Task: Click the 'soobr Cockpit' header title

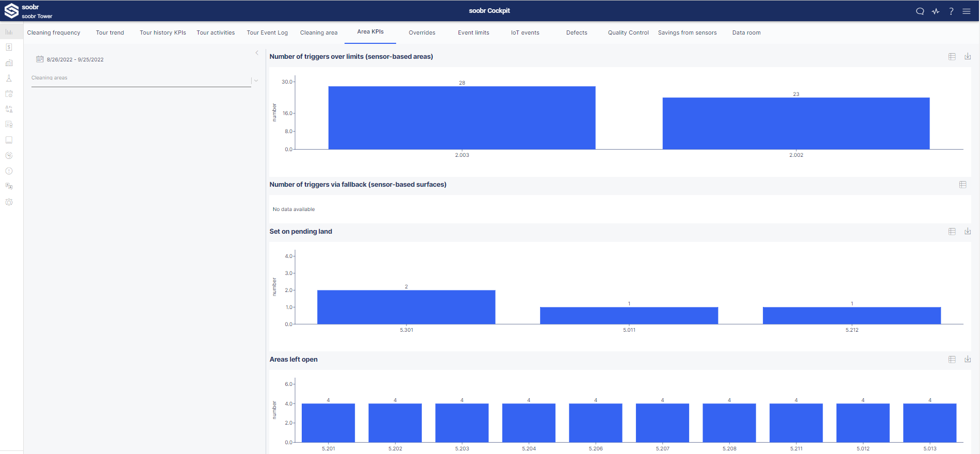Action: click(489, 11)
